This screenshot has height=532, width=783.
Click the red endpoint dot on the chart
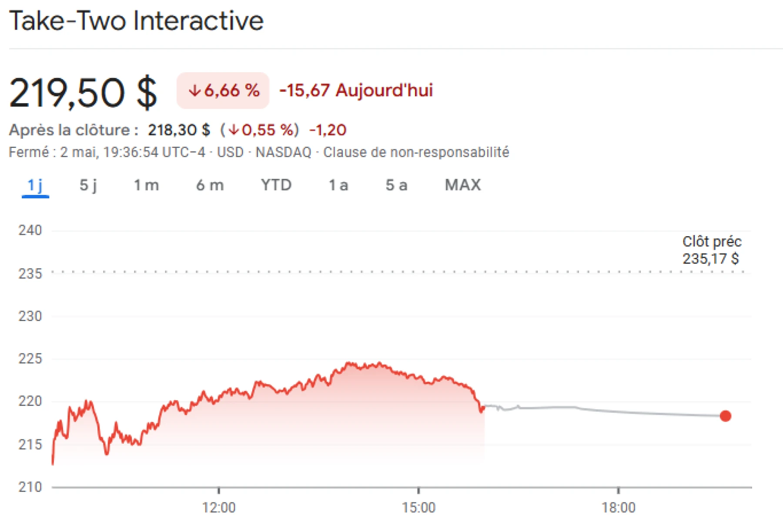725,416
